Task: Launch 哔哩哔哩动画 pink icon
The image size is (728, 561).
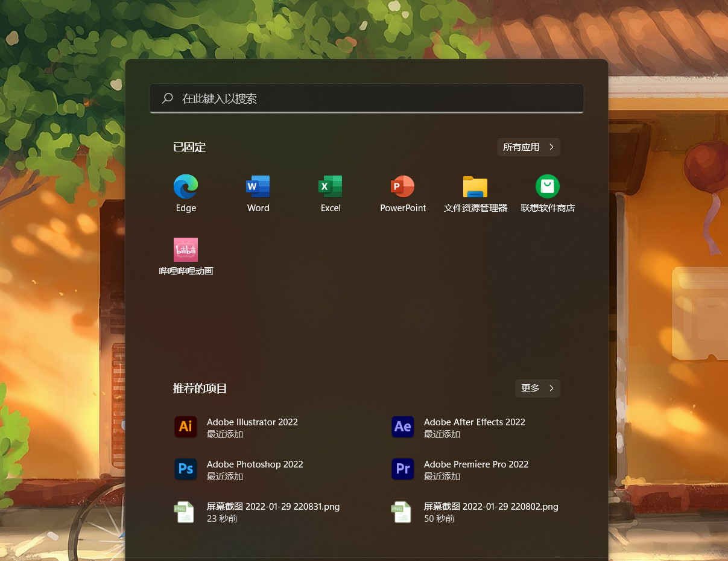Action: (186, 250)
